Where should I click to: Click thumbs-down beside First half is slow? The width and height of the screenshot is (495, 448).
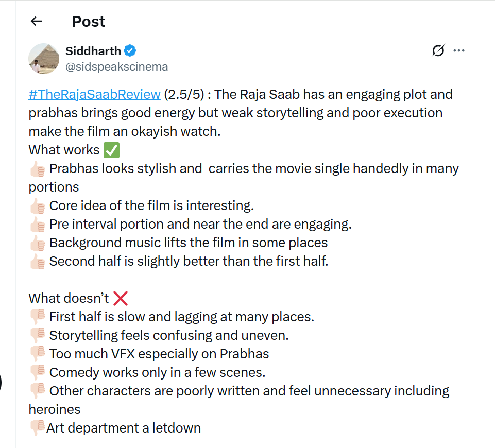[37, 317]
